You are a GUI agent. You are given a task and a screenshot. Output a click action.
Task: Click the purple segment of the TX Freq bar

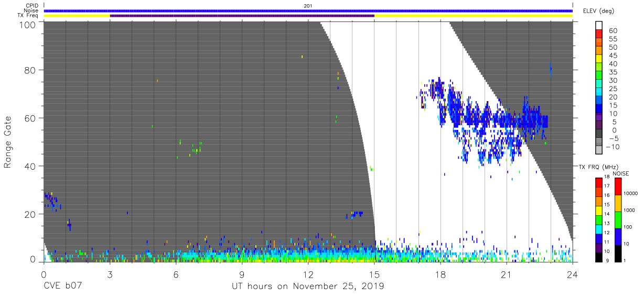coord(242,16)
